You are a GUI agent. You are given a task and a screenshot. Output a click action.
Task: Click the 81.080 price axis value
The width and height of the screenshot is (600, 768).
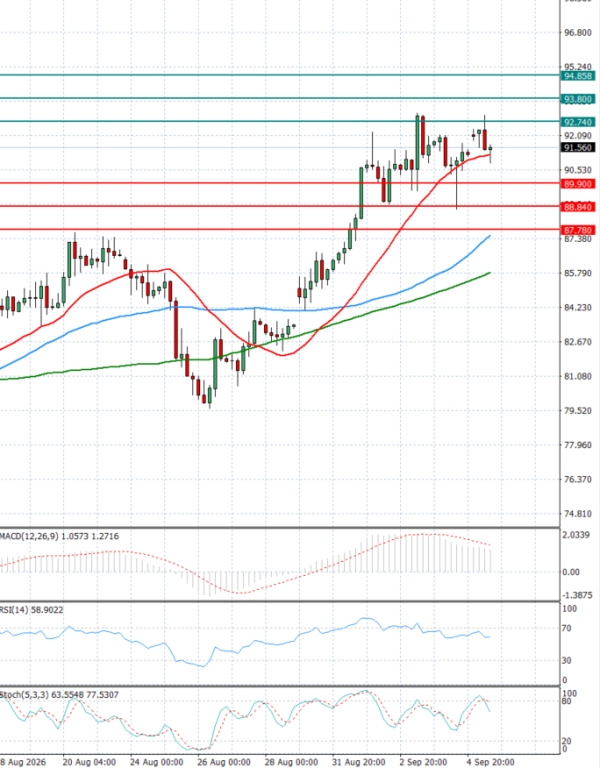point(578,377)
